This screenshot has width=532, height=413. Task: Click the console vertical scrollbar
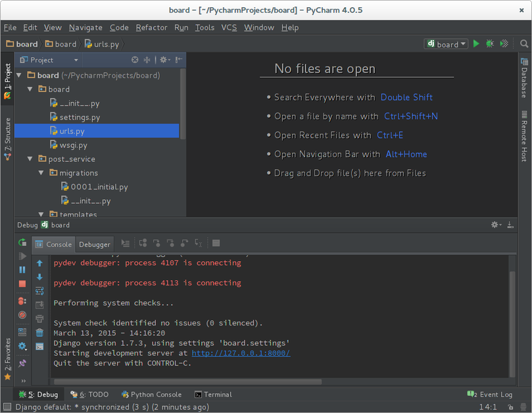[512, 324]
